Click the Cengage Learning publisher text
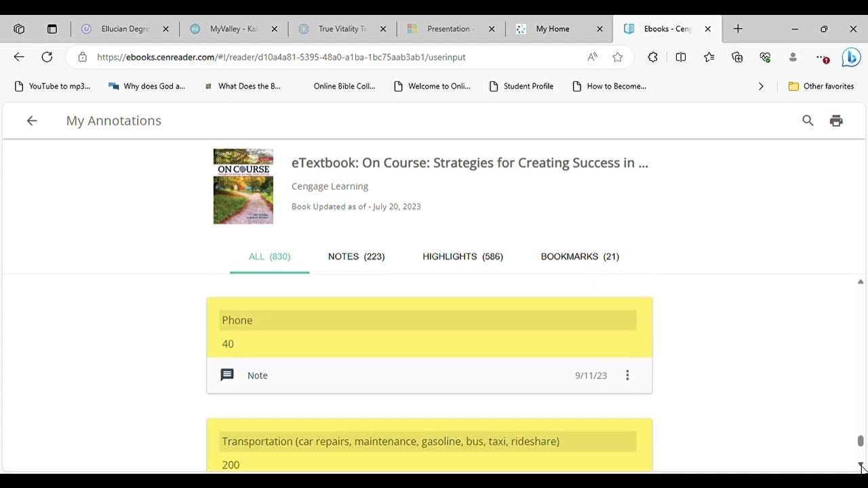The image size is (868, 488). point(330,186)
